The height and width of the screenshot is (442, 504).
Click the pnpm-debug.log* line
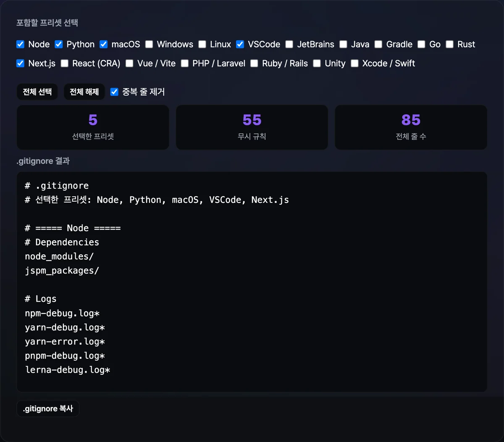(x=65, y=356)
